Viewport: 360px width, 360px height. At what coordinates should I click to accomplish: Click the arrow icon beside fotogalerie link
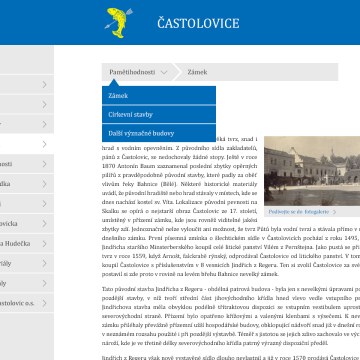[x=334, y=212]
